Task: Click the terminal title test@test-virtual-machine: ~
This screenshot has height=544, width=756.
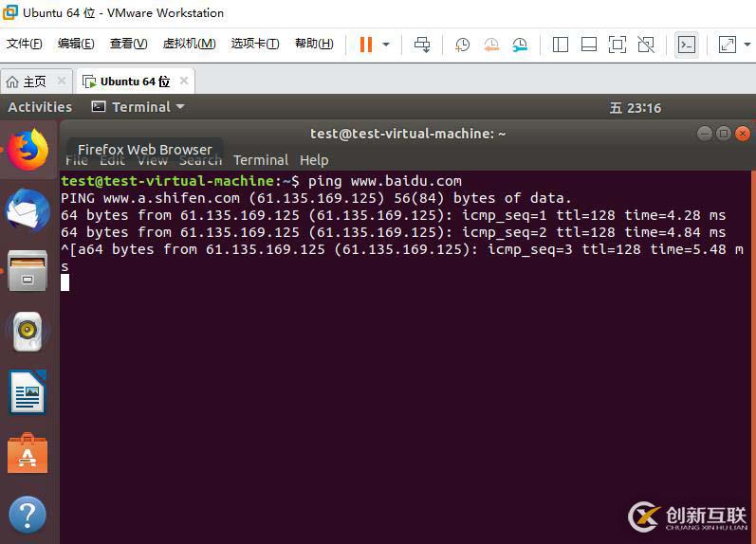Action: 408,134
